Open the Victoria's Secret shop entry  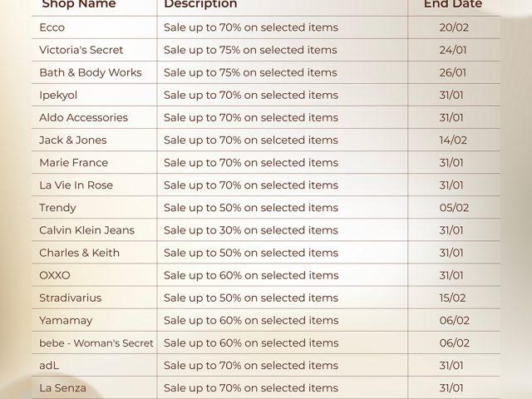[x=81, y=50]
